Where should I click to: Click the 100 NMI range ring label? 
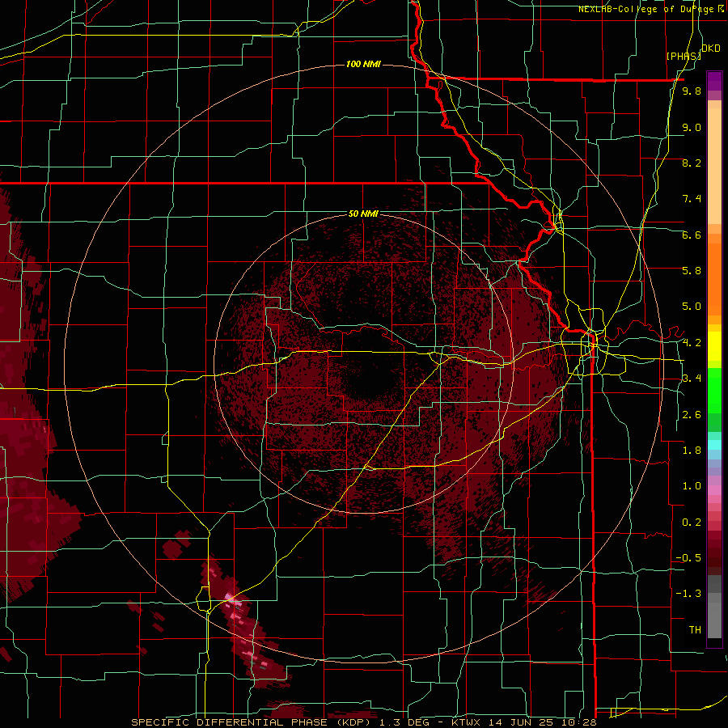363,64
